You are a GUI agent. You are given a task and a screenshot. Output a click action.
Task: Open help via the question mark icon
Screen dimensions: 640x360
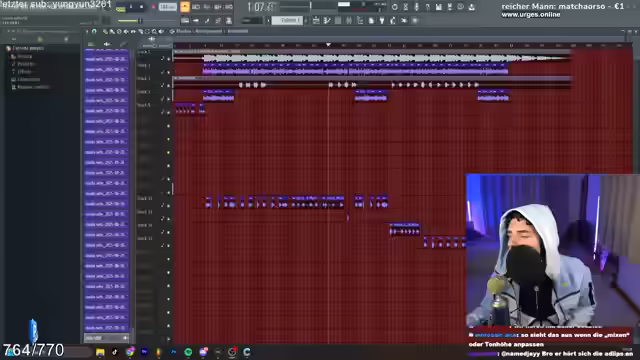tap(427, 7)
